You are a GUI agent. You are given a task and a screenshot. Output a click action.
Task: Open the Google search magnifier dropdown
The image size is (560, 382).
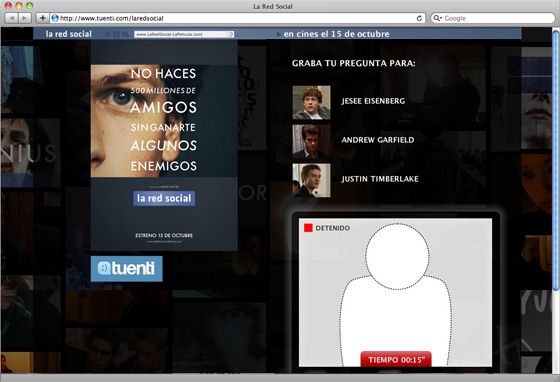point(438,18)
